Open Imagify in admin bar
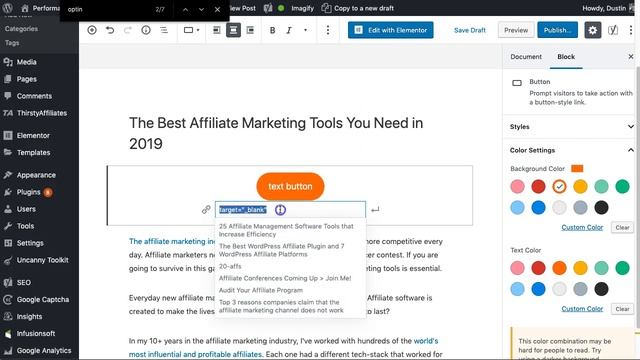The height and width of the screenshot is (360, 640). pos(302,8)
